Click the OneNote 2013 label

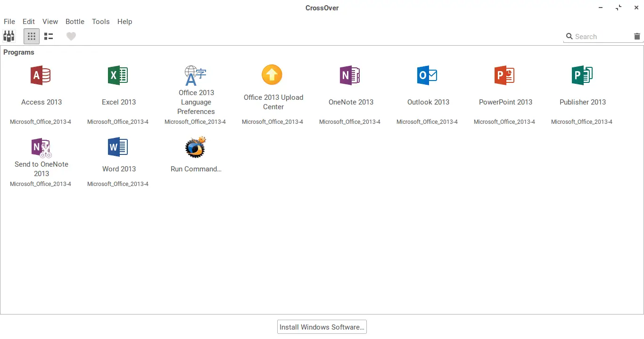pos(351,102)
